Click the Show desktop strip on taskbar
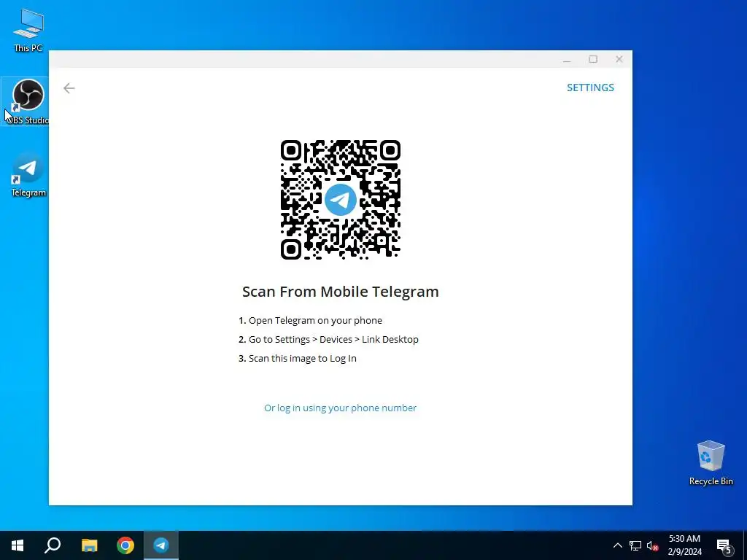 [745, 545]
